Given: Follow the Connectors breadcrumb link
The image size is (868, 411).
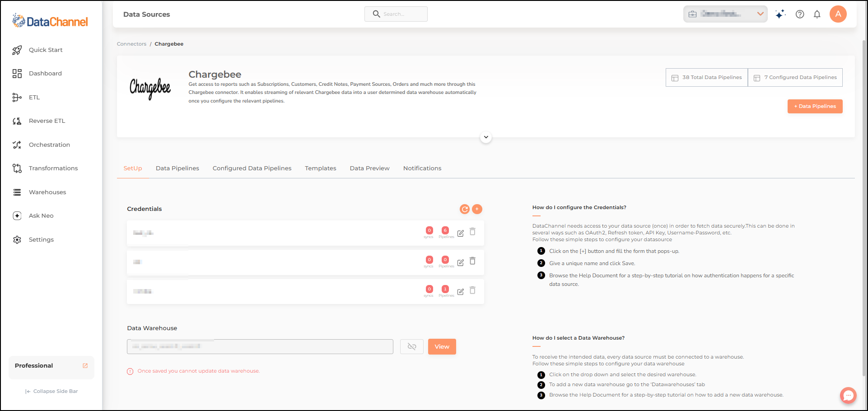Looking at the screenshot, I should click(131, 44).
